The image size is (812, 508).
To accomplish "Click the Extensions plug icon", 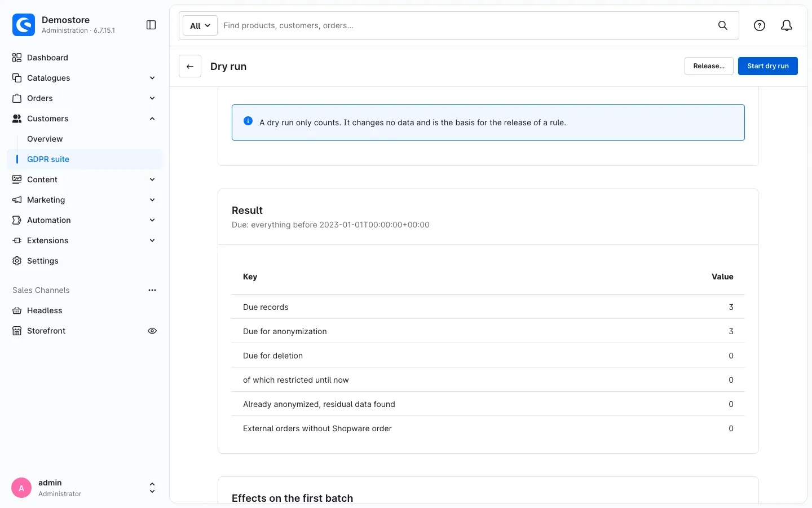I will click(17, 240).
